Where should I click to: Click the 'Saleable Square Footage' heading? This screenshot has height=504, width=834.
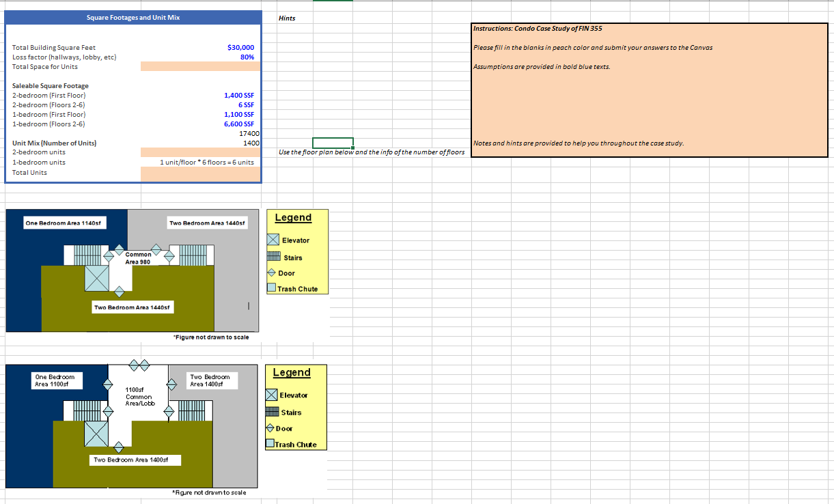point(51,85)
